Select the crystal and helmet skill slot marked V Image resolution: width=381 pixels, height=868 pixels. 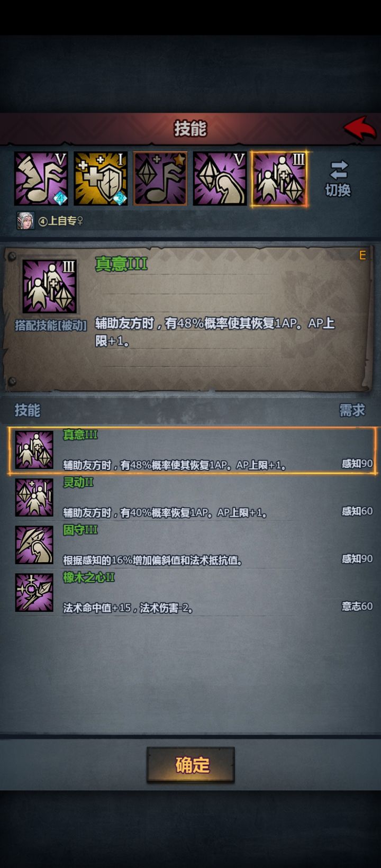220,179
